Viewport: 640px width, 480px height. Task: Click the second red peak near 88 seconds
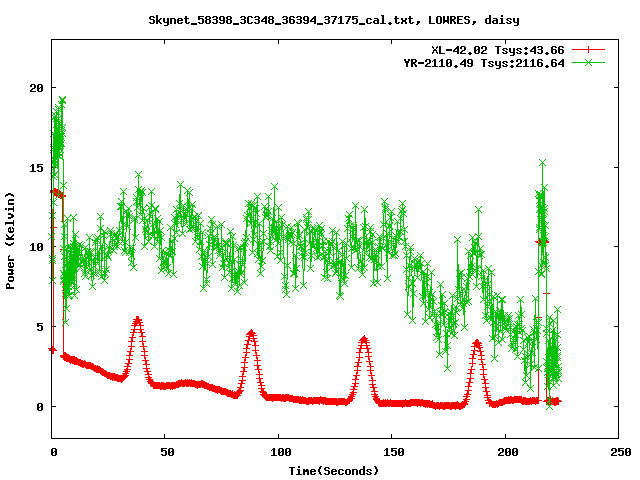pos(251,333)
